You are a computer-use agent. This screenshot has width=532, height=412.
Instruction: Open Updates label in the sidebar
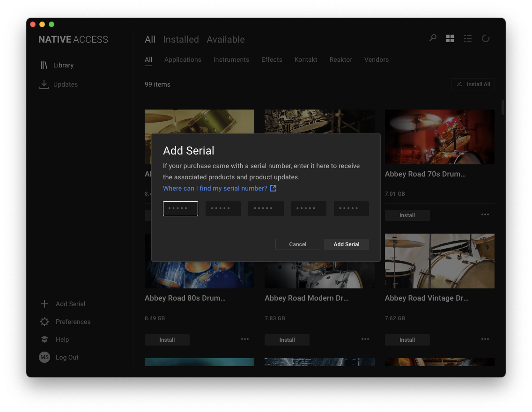[66, 84]
